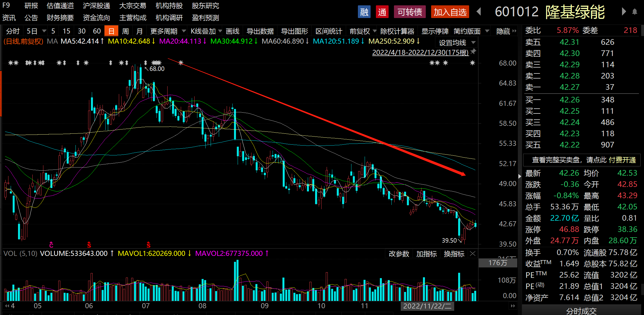The image size is (644, 315).
Task: Click the 2022/4/18-2022/12/30 date range
Action: (x=420, y=52)
